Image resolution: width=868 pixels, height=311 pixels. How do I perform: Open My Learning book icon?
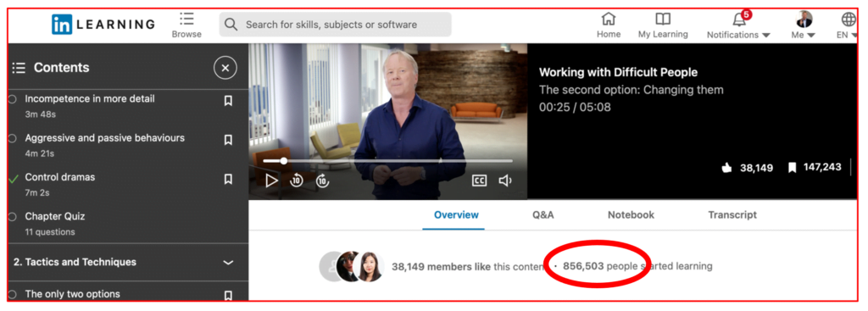tap(663, 19)
